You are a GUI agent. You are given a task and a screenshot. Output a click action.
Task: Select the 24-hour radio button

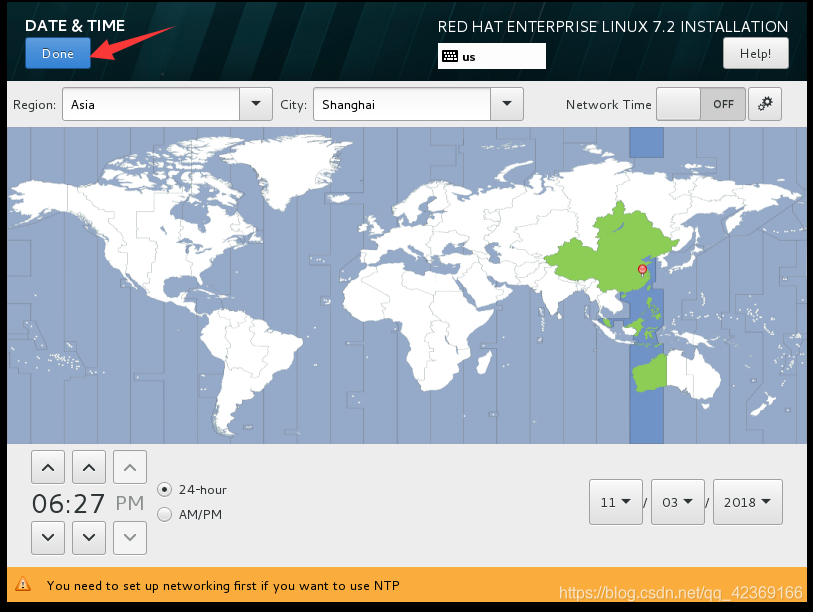(164, 490)
